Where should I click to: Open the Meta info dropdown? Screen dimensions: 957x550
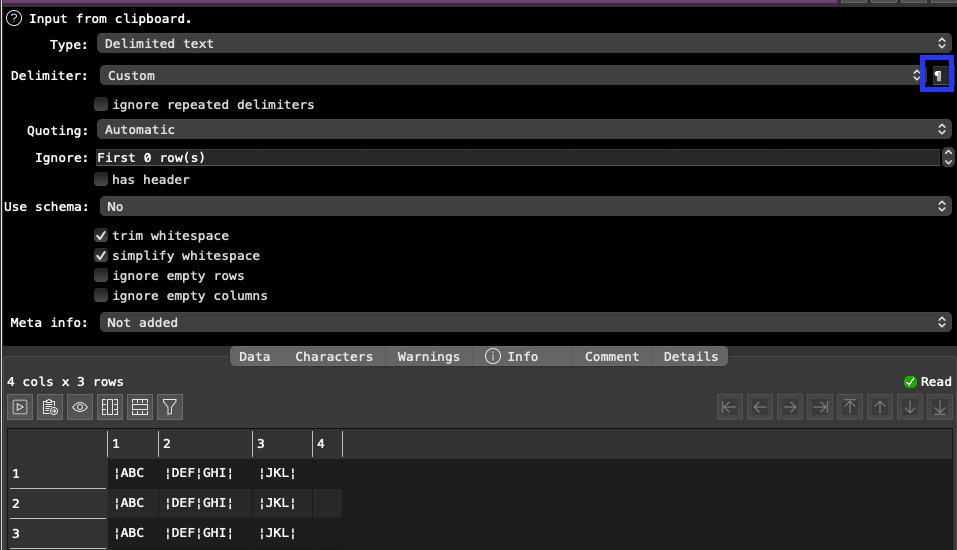pyautogui.click(x=524, y=322)
